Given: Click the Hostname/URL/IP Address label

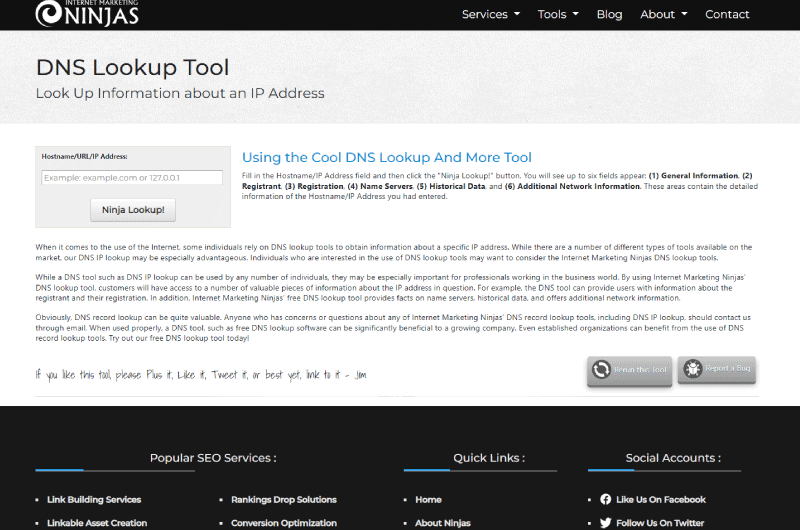Looking at the screenshot, I should click(84, 157).
